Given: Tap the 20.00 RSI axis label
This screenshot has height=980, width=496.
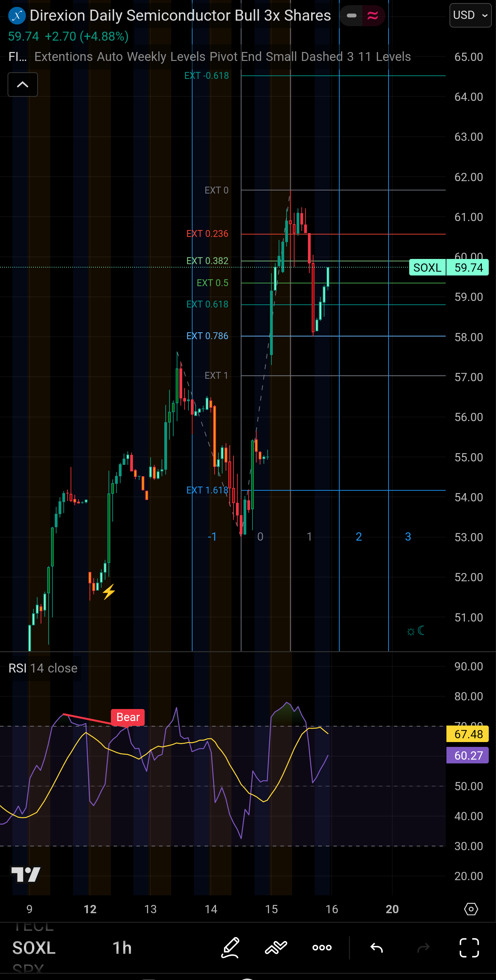Looking at the screenshot, I should tap(468, 876).
